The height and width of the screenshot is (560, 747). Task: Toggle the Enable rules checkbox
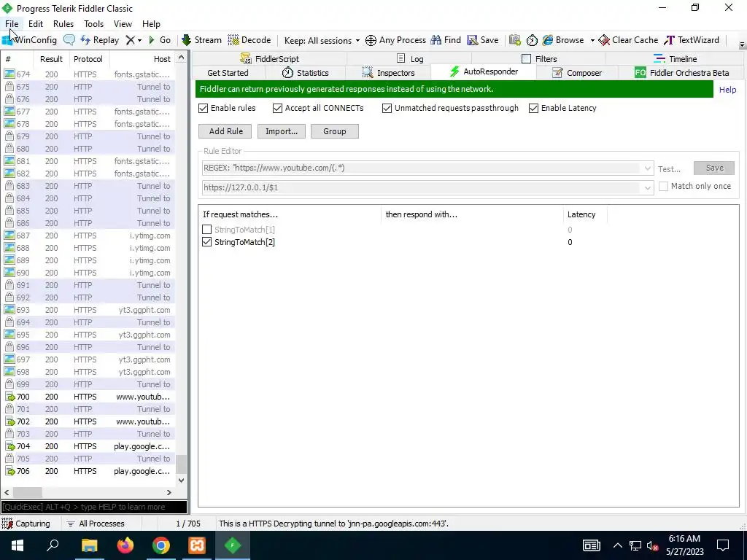[x=204, y=108]
